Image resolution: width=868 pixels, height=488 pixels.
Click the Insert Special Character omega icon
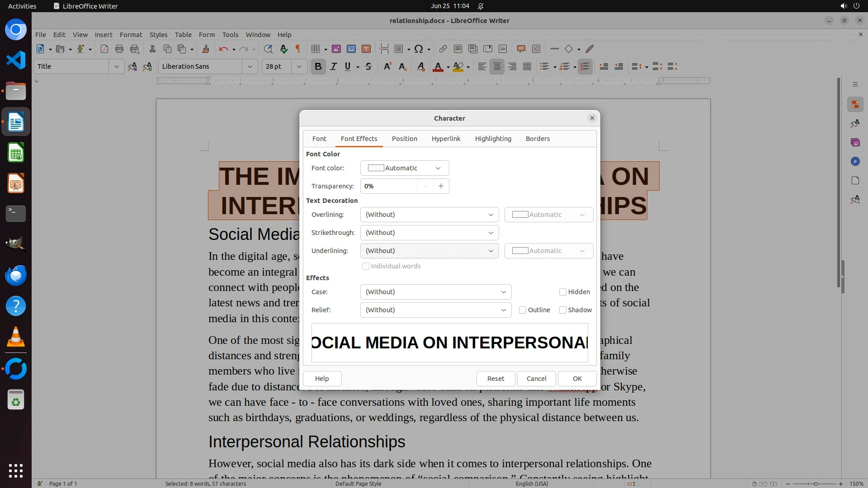tap(419, 49)
